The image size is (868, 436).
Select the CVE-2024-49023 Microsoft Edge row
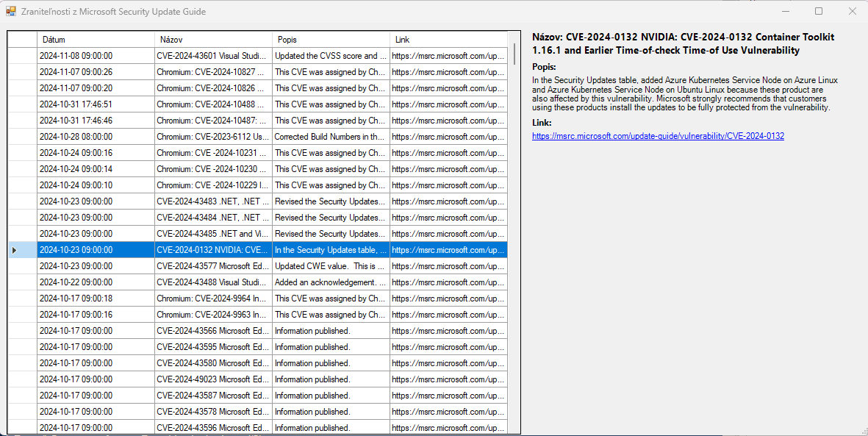pos(212,379)
